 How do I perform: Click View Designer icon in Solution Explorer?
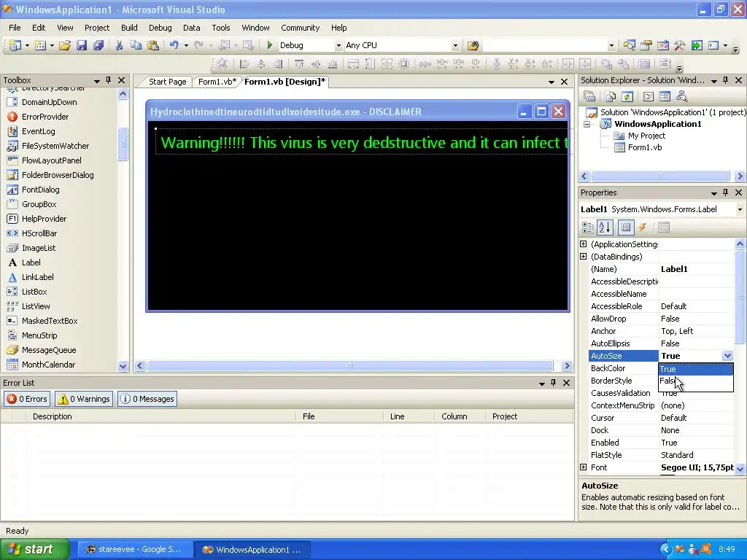tap(665, 97)
